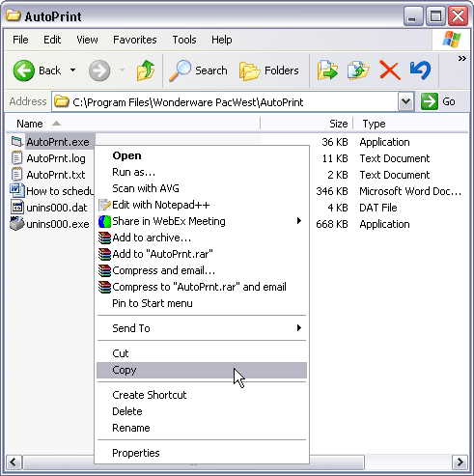Image resolution: width=474 pixels, height=476 pixels.
Task: Choose Add to archive...
Action: (202, 238)
